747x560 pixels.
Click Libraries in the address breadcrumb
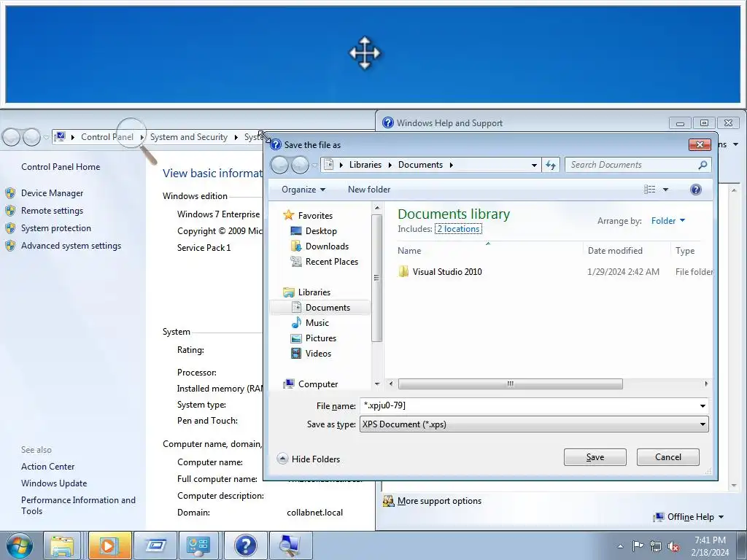pos(365,165)
